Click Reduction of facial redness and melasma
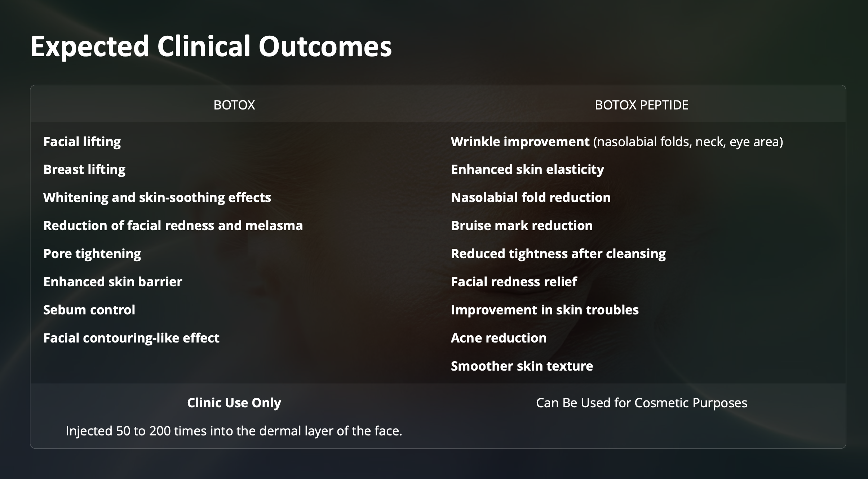This screenshot has height=479, width=868. (x=173, y=226)
